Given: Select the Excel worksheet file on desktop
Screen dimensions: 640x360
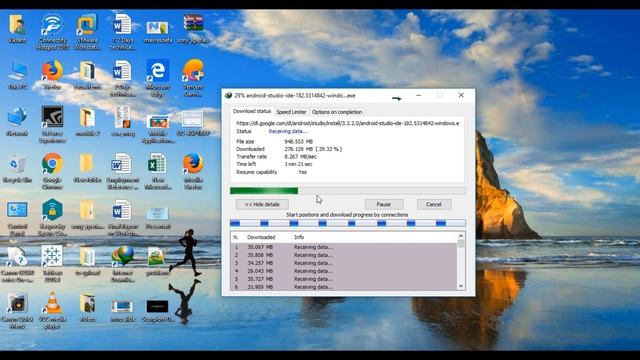Looking at the screenshot, I should (158, 171).
